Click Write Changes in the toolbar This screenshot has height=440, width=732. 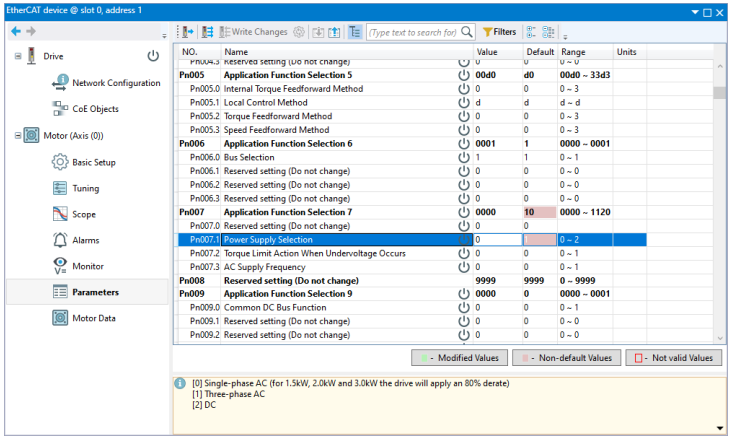tap(253, 32)
